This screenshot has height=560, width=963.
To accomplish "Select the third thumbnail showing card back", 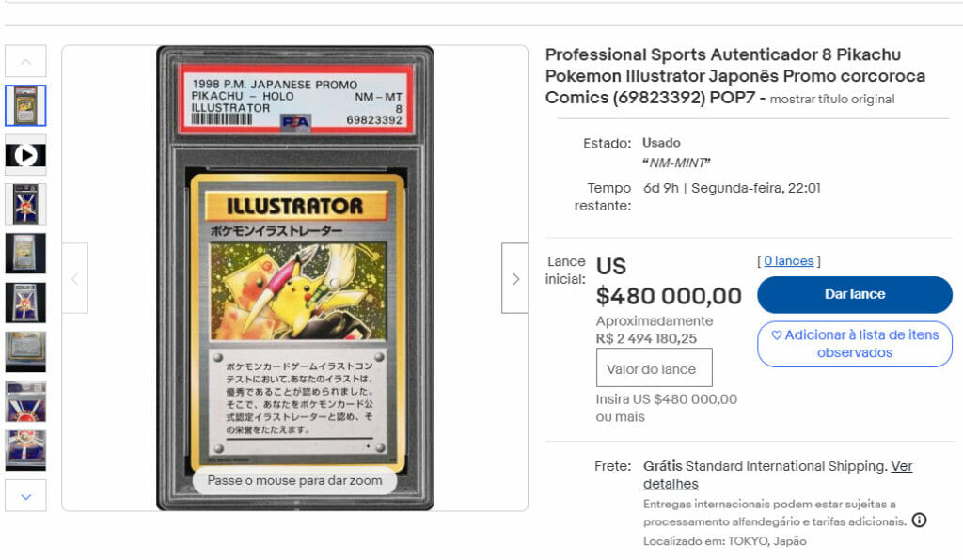I will [25, 204].
